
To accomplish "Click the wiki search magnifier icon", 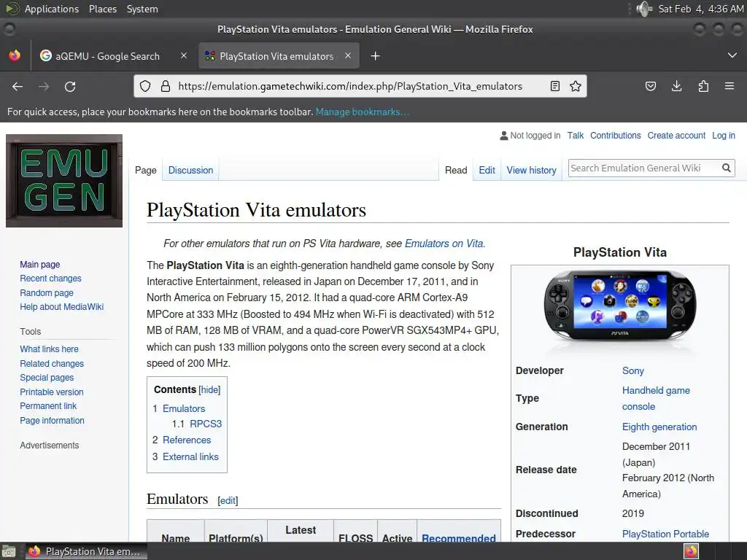I will (x=726, y=168).
